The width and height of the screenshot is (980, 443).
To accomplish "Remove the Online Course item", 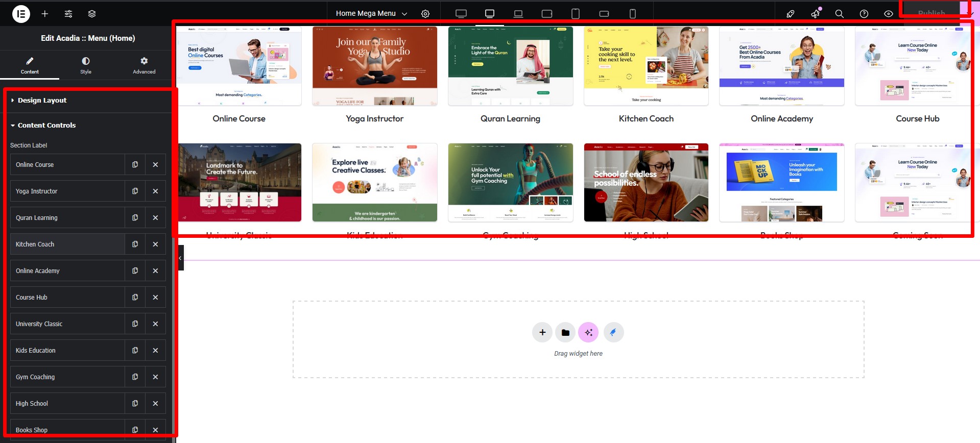I will point(156,165).
